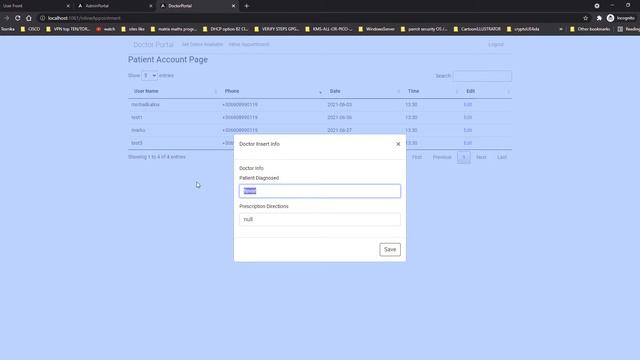Focus the table Search box

482,76
